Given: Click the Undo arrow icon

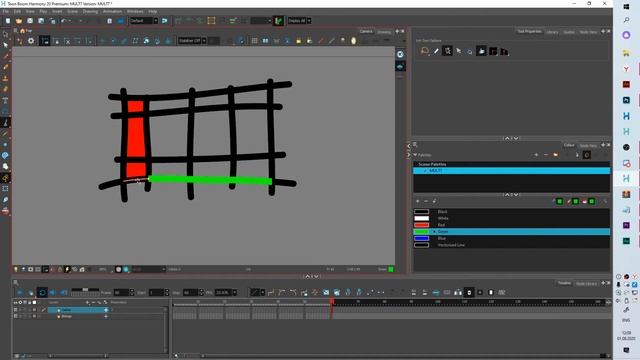Looking at the screenshot, I should 64,21.
